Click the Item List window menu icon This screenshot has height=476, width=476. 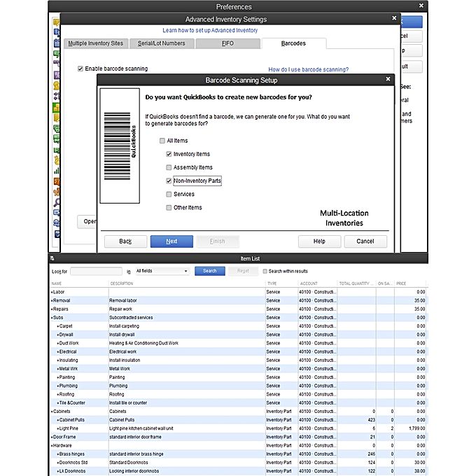tap(53, 259)
